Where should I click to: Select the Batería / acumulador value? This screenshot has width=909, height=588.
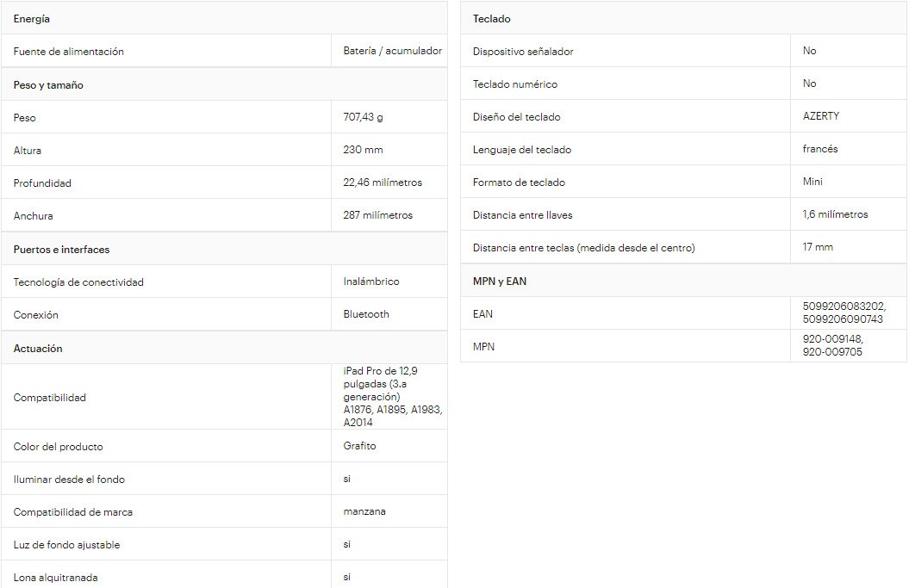pos(392,51)
